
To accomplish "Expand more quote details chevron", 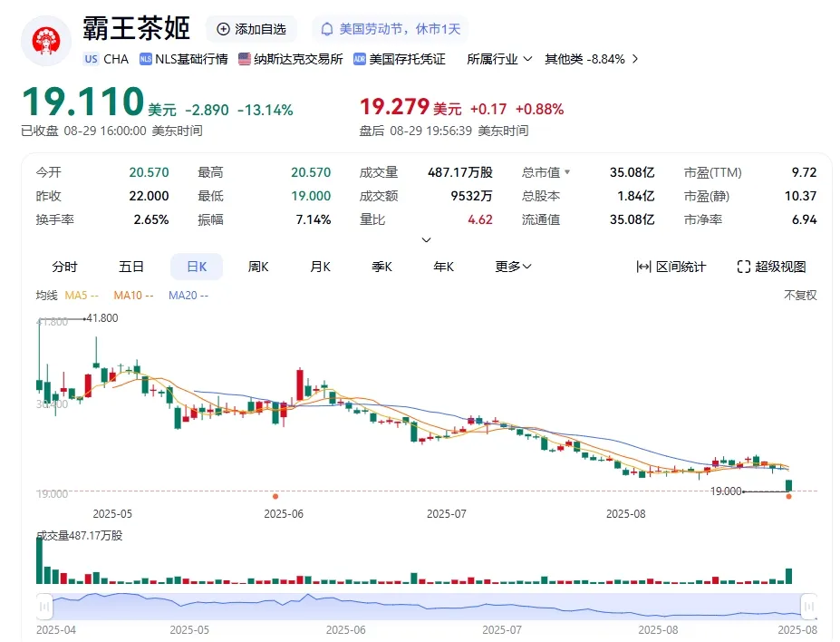I will 427,240.
